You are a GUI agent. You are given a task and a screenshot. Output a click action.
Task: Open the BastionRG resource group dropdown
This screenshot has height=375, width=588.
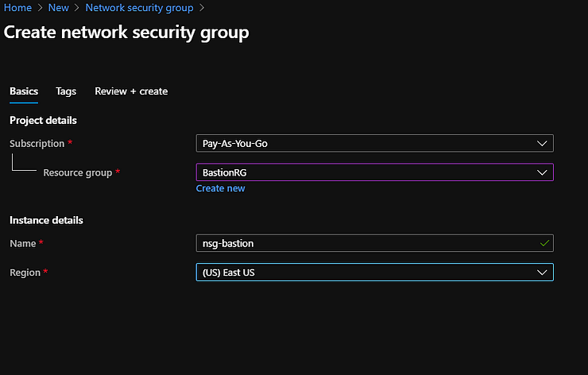tap(374, 172)
